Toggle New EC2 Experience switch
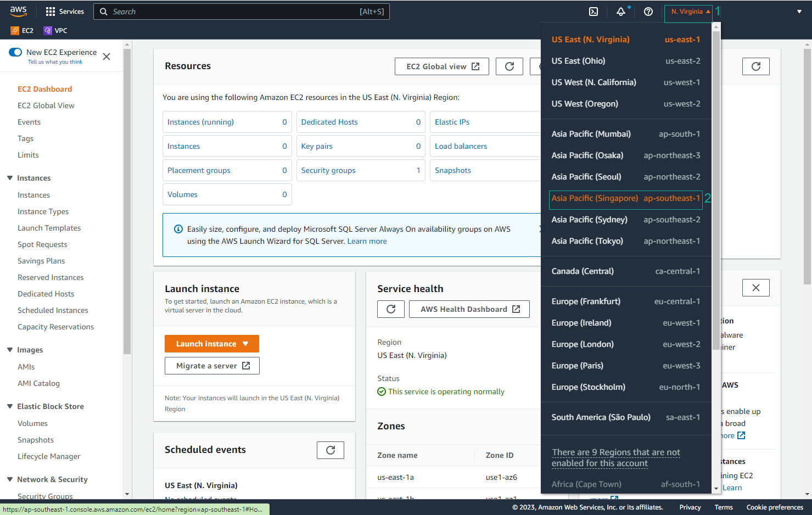This screenshot has height=515, width=812. coord(15,52)
